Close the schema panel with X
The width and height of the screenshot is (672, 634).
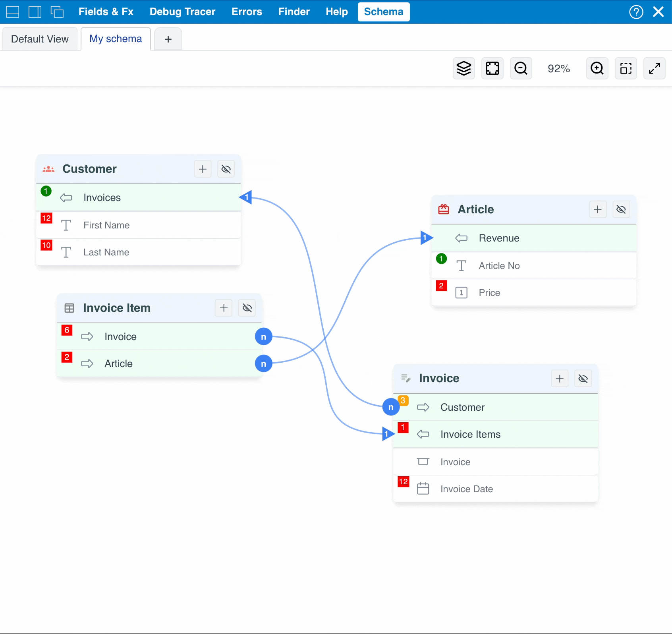tap(658, 12)
